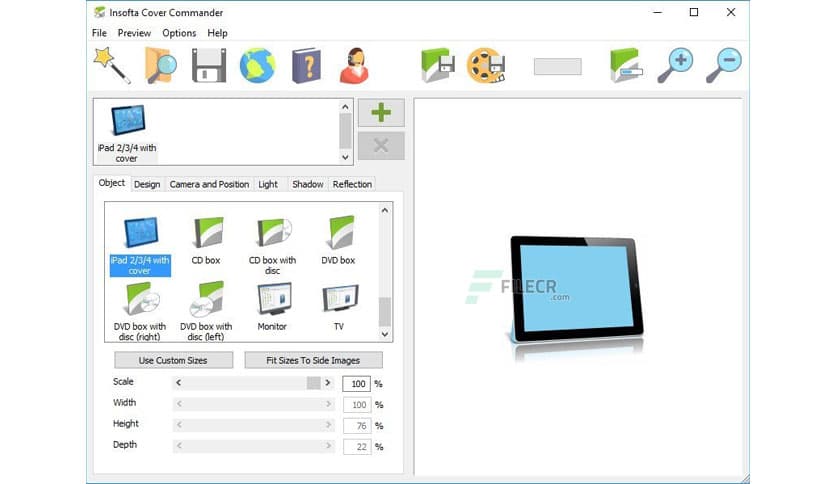Open project with the folder magnifier icon
This screenshot has width=836, height=484.
(160, 65)
